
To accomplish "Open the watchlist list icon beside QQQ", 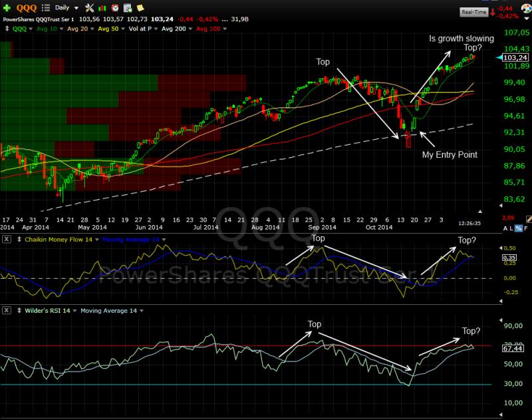I will pyautogui.click(x=45, y=7).
